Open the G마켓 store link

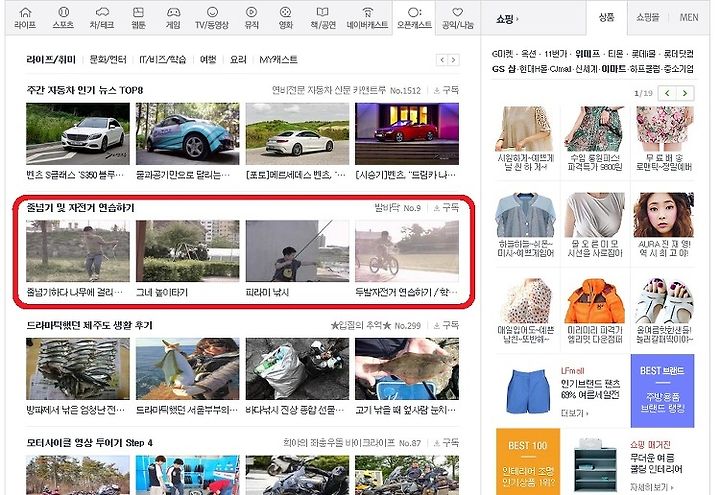pos(502,54)
